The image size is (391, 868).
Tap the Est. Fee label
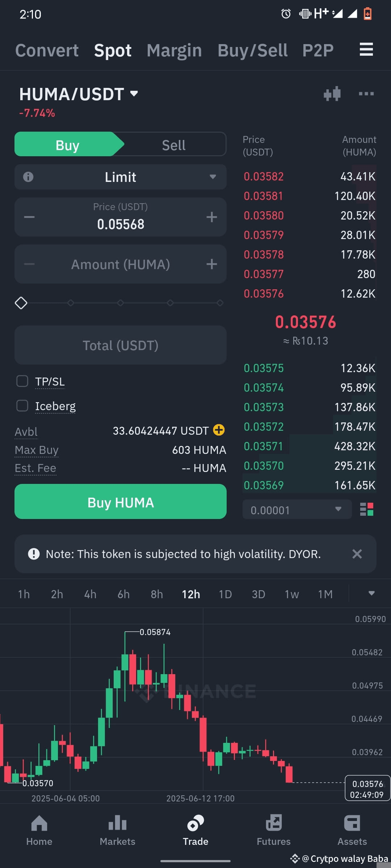pos(35,468)
